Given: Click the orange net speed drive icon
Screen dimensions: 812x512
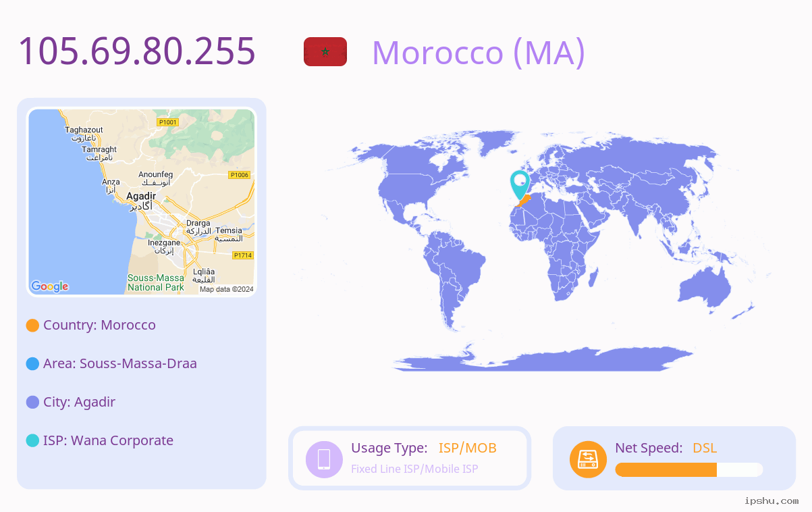Looking at the screenshot, I should tap(588, 459).
